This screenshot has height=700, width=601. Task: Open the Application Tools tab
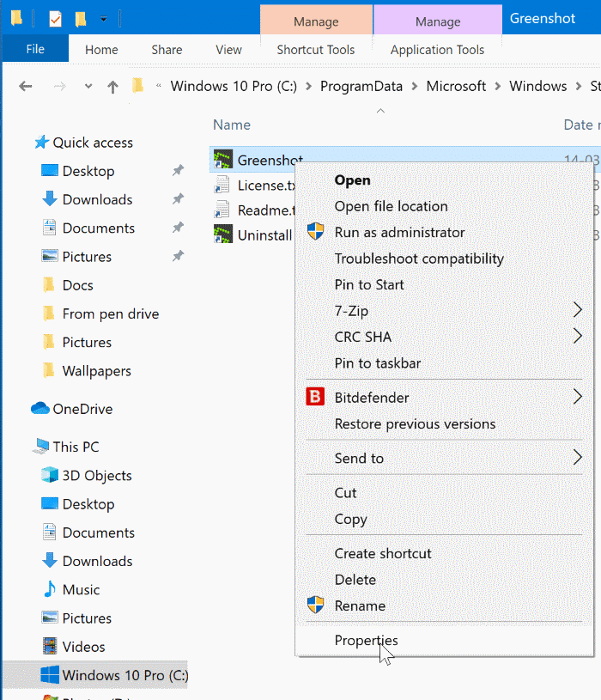pyautogui.click(x=437, y=50)
